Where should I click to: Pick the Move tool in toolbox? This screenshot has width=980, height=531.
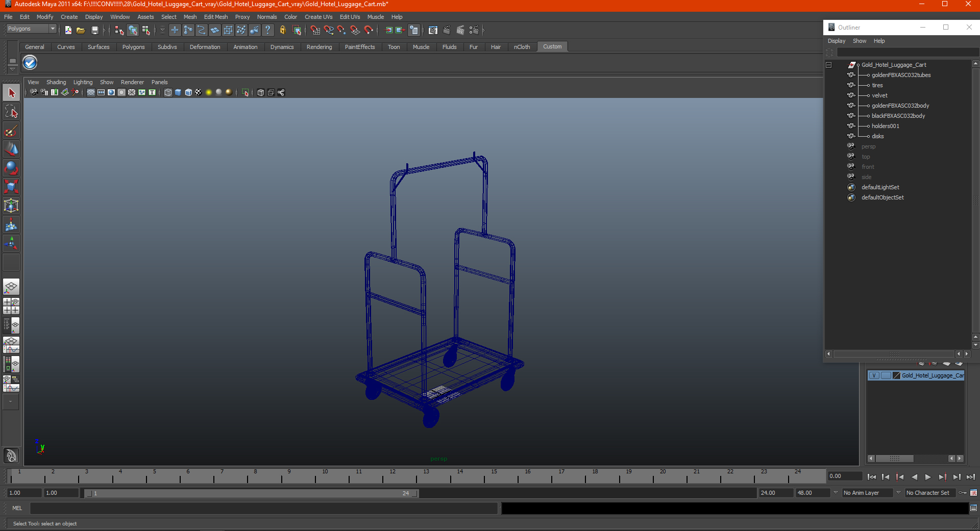coord(11,149)
